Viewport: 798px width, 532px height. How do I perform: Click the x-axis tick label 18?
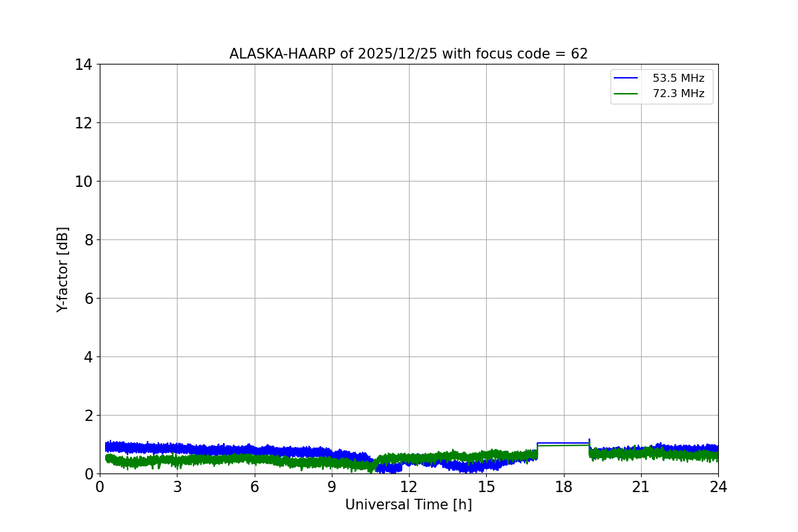[564, 486]
